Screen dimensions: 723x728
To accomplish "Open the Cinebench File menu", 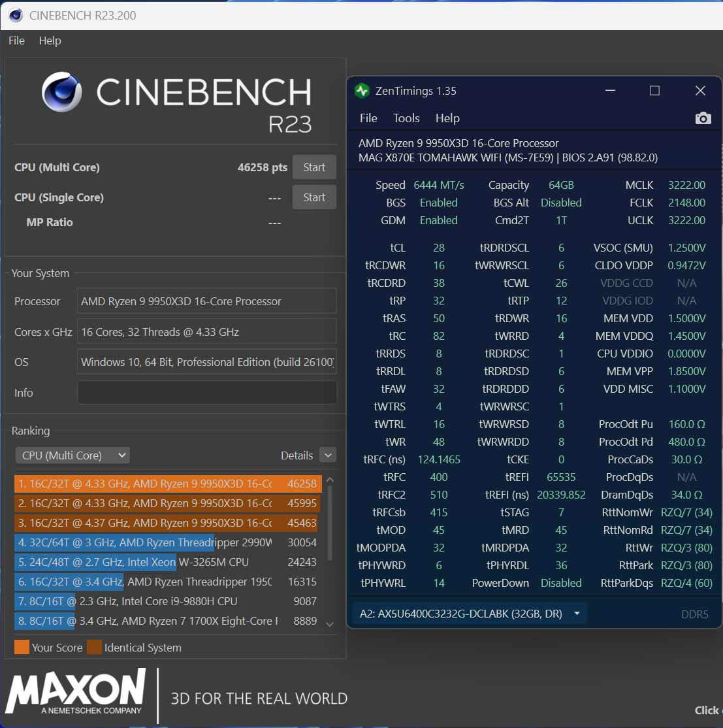I will [x=17, y=41].
